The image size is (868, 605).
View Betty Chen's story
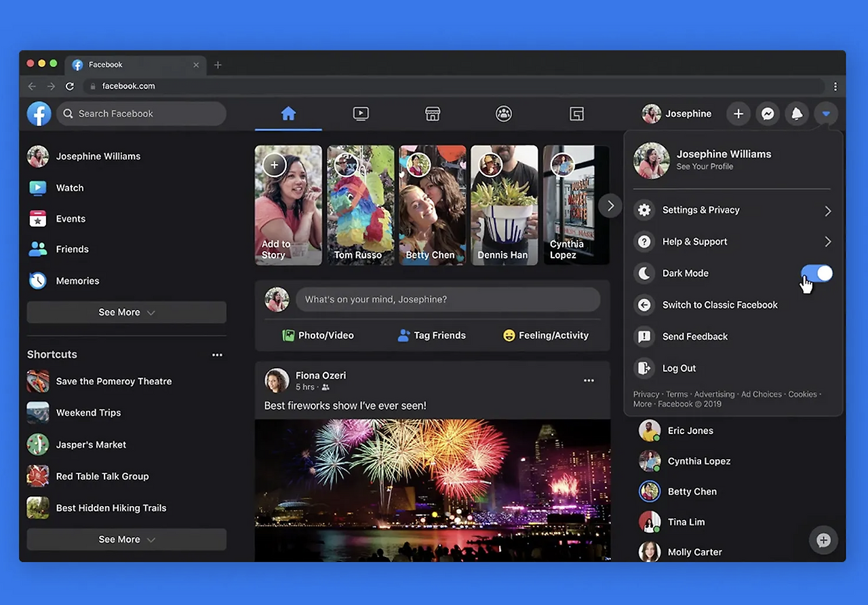433,205
